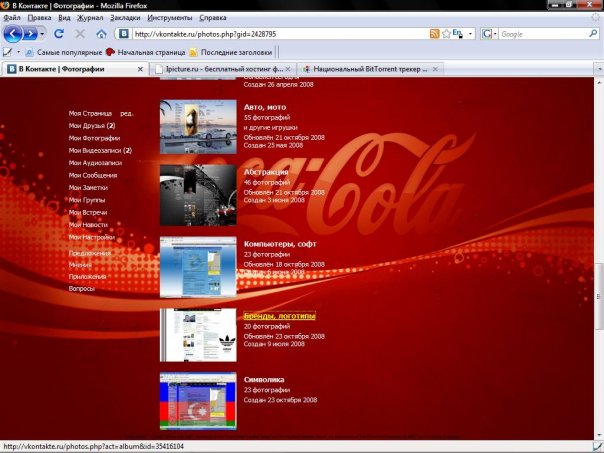Bookmark this page with the star icon
The width and height of the screenshot is (604, 453).
pos(446,34)
